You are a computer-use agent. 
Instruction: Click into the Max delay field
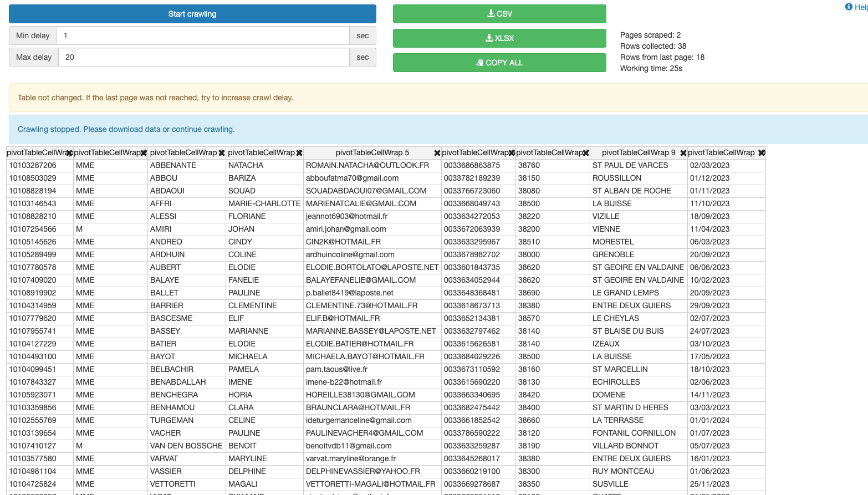[x=203, y=57]
